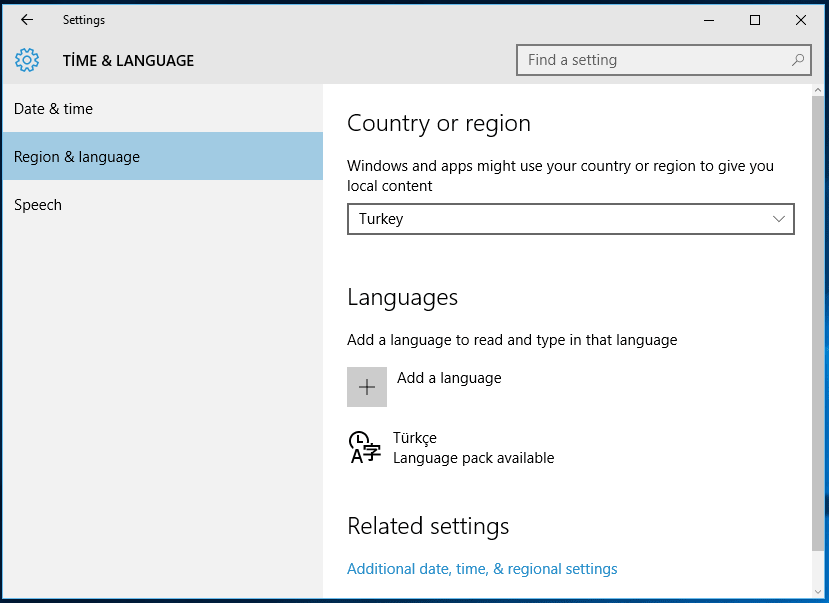Click the vertical scrollbar thumb
829x603 pixels.
pos(818,322)
